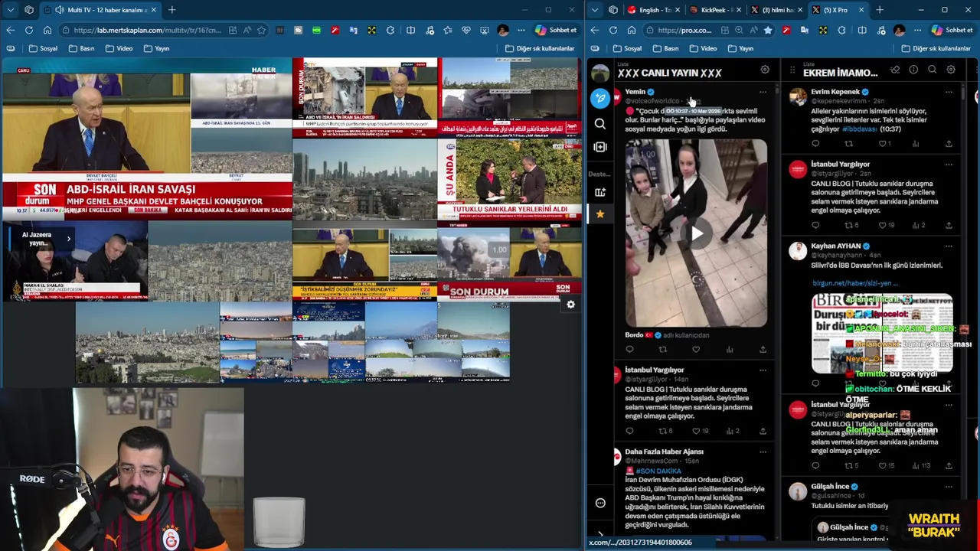Like the Yemin video post

click(696, 350)
